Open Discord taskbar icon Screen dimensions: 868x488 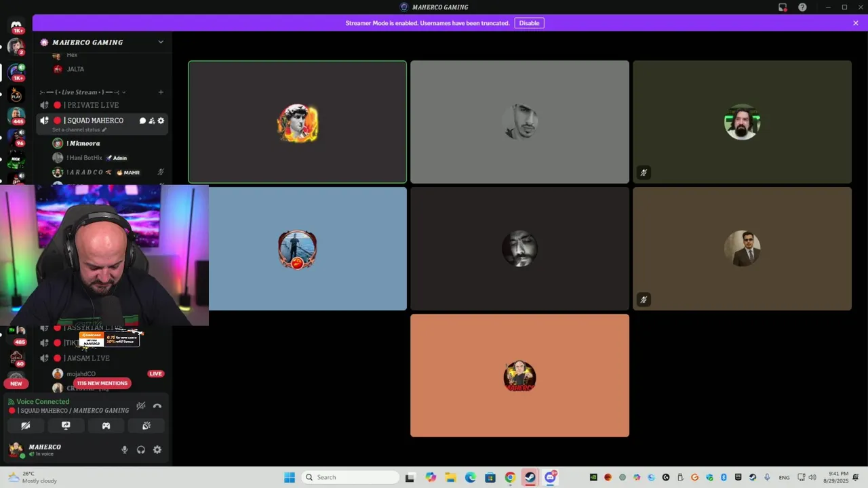coord(550,477)
